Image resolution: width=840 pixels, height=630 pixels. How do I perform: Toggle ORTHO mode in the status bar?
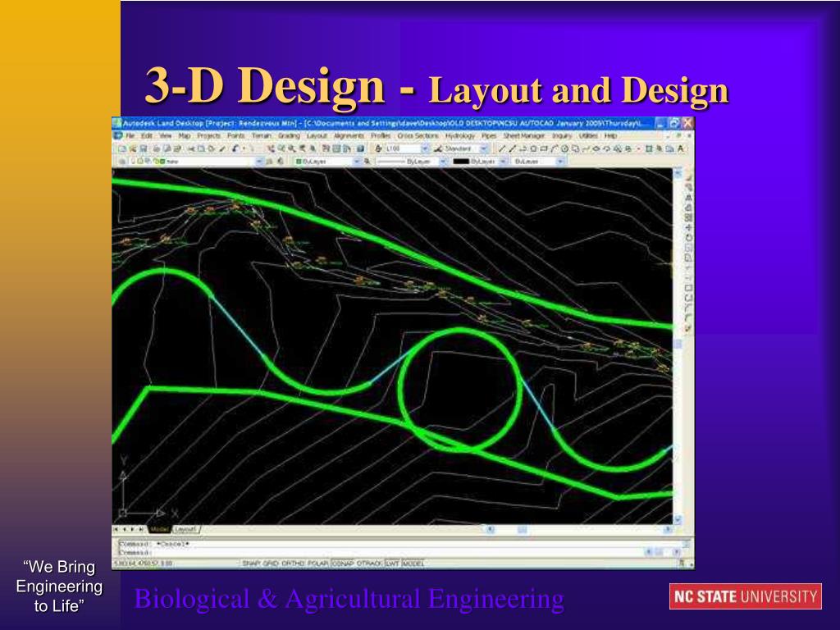coord(293,563)
